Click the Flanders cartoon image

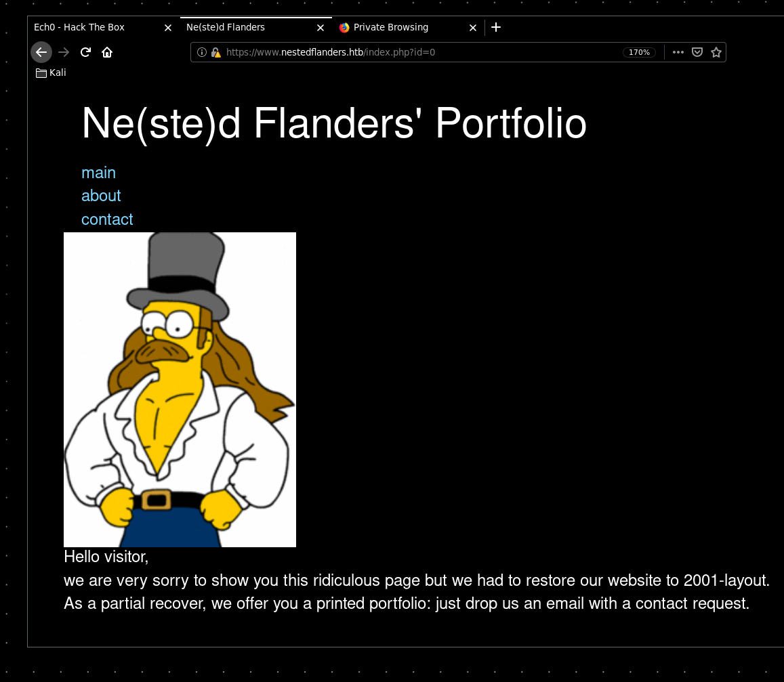tap(180, 389)
